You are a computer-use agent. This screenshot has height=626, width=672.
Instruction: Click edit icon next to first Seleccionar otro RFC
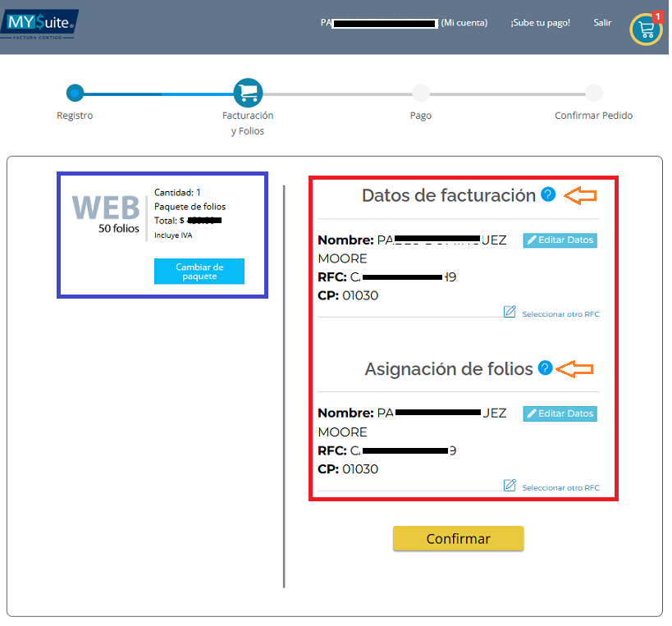pyautogui.click(x=510, y=312)
